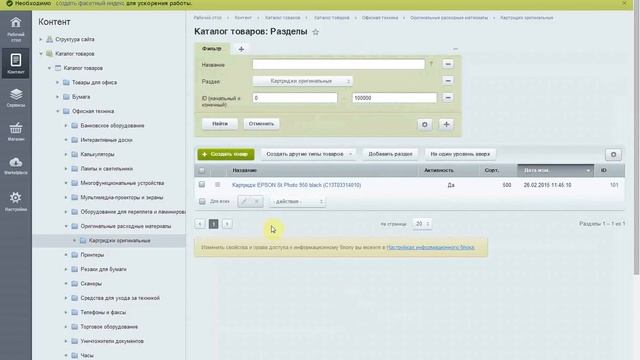Select Калькуляторы in the content tree
The width and height of the screenshot is (640, 360).
97,154
